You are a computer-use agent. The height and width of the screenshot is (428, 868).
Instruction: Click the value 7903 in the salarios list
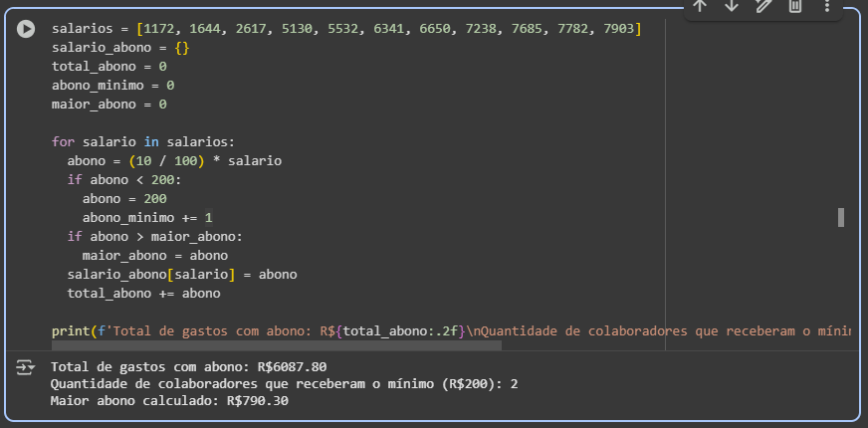618,29
